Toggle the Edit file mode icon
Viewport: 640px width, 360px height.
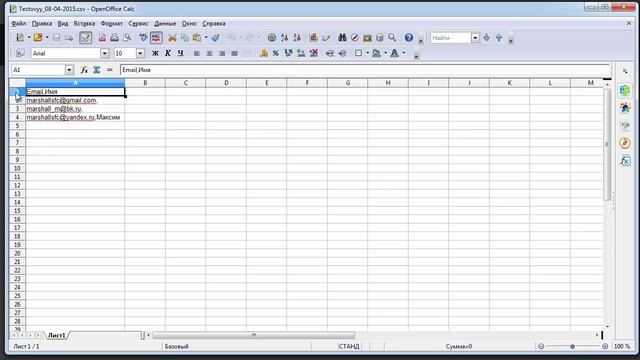[85, 38]
